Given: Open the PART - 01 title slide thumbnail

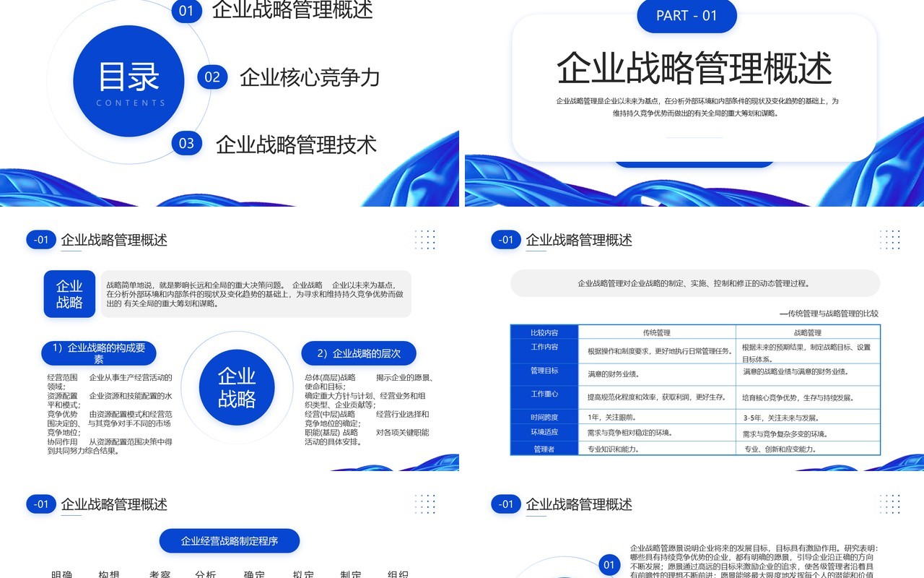Looking at the screenshot, I should (694, 103).
